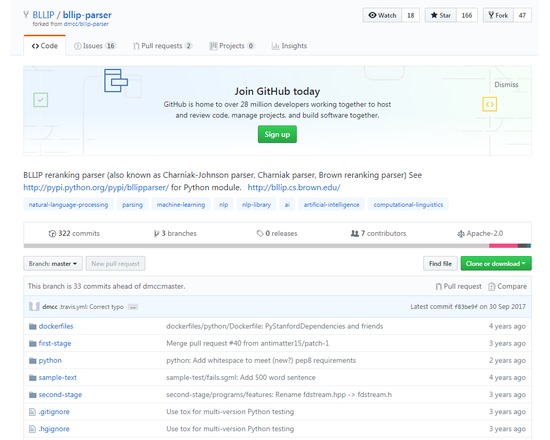
Task: Open the pypi.python.org bllipparser link
Action: (96, 187)
